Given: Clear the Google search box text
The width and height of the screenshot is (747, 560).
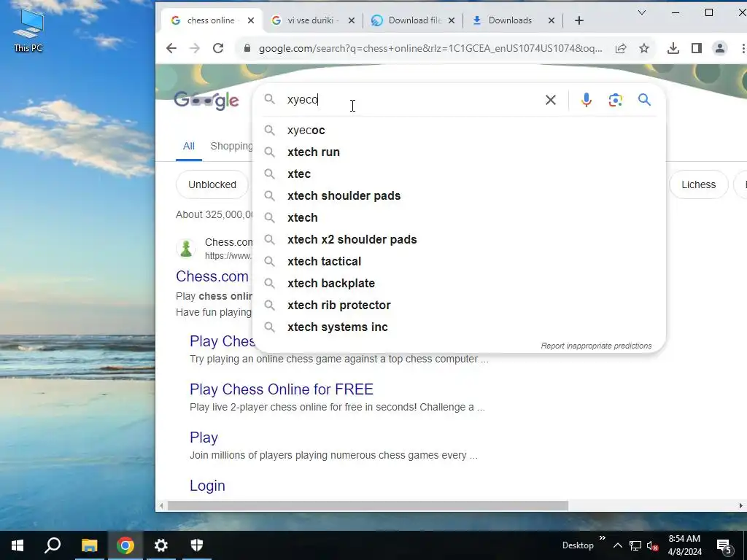Looking at the screenshot, I should pyautogui.click(x=551, y=100).
